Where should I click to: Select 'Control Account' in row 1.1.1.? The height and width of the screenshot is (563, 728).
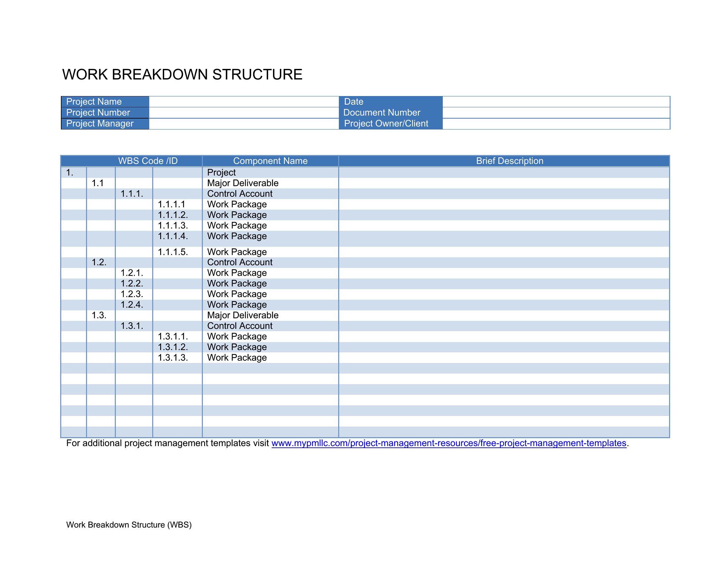tap(270, 194)
